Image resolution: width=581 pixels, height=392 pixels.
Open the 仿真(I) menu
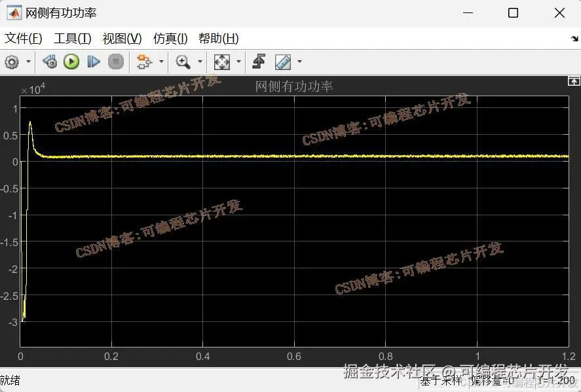click(x=170, y=38)
